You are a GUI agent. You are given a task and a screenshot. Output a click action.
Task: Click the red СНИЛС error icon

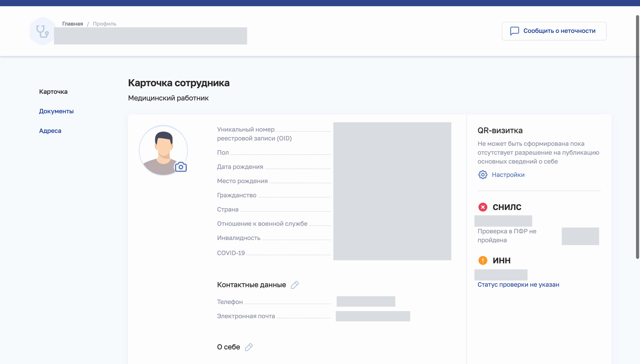(483, 207)
